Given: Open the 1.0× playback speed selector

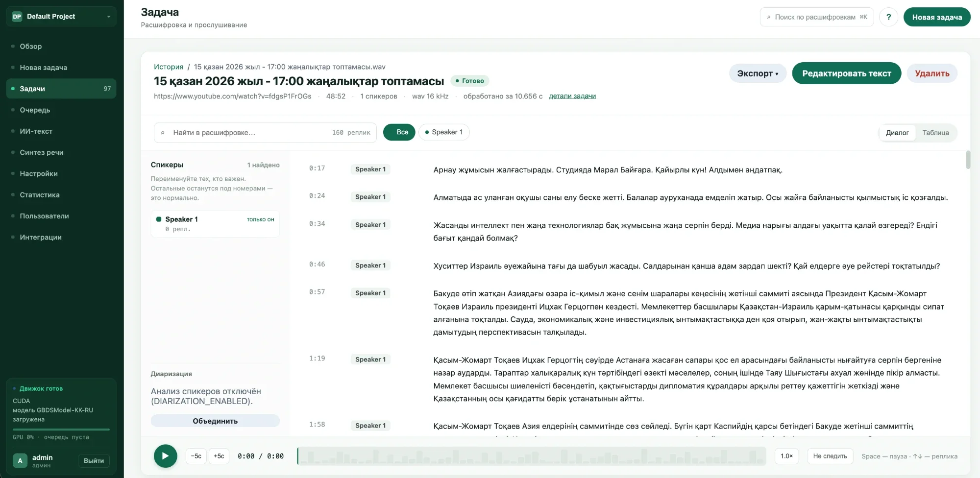Looking at the screenshot, I should click(x=786, y=456).
